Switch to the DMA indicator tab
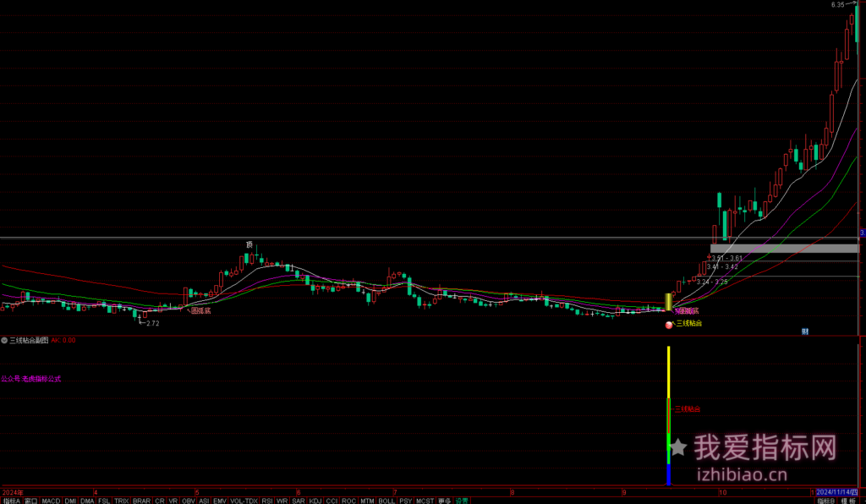This screenshot has width=866, height=504. (x=87, y=501)
